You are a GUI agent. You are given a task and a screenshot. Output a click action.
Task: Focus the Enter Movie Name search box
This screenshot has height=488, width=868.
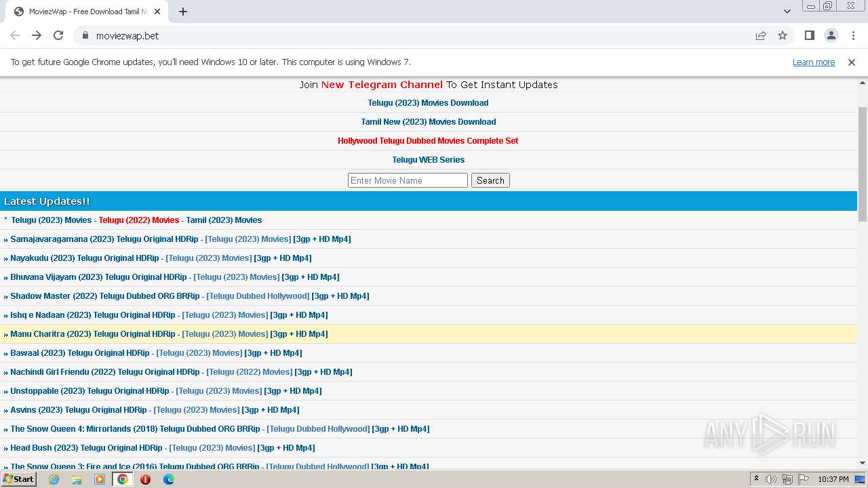coord(408,180)
